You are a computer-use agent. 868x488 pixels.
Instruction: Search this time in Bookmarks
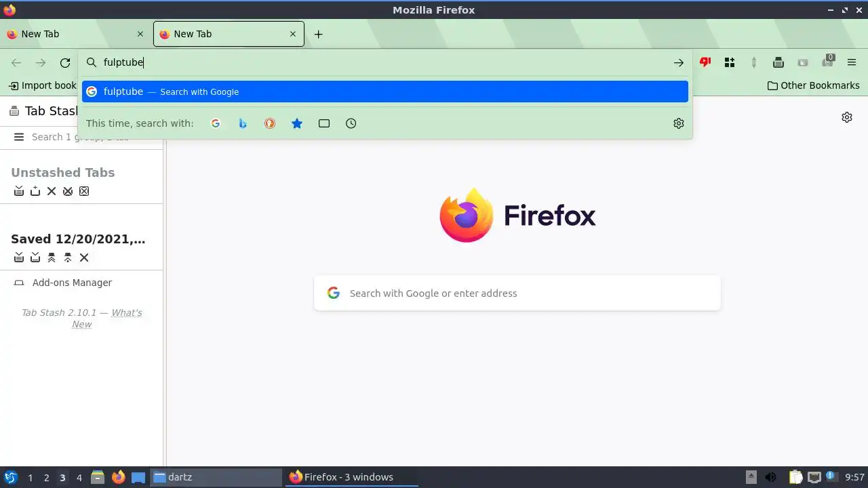tap(297, 123)
